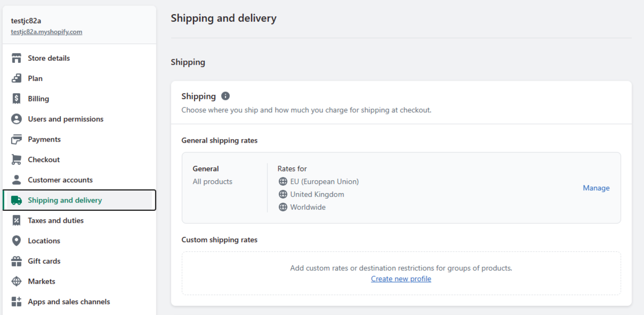Create new profile for custom rates
644x315 pixels.
coord(401,279)
